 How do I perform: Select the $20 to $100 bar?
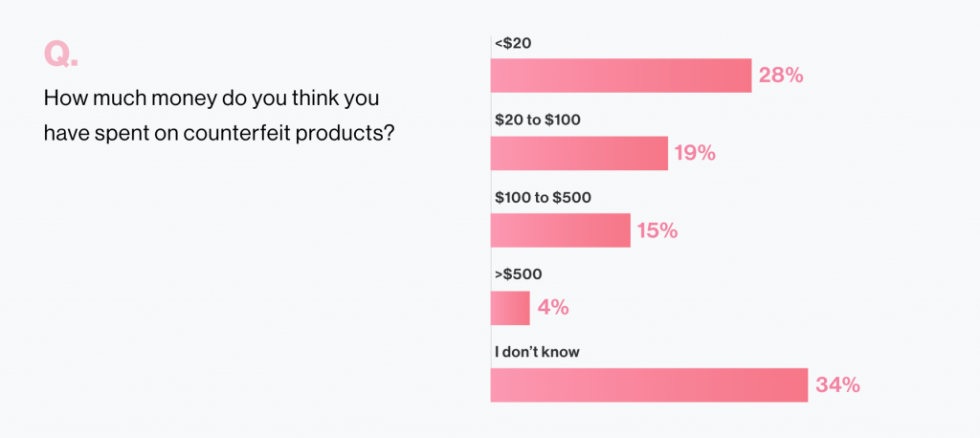click(x=579, y=153)
